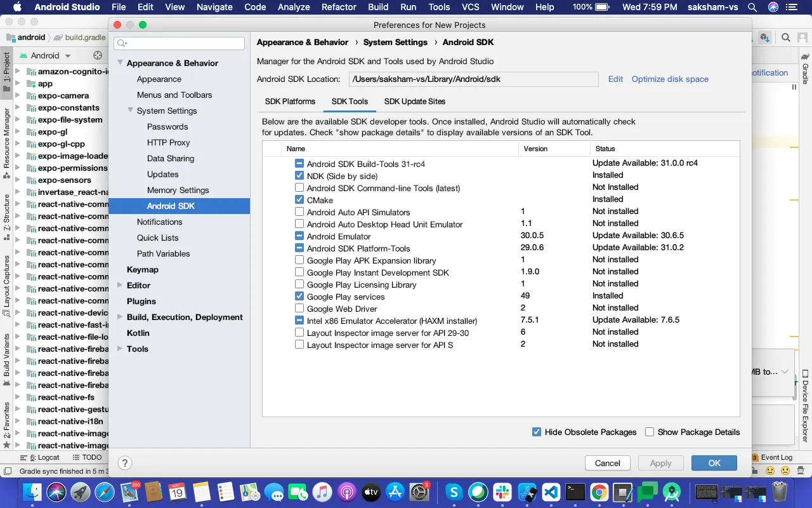Collapse the Appearance & Behavior section
Viewport: 812px width, 508px height.
point(120,63)
